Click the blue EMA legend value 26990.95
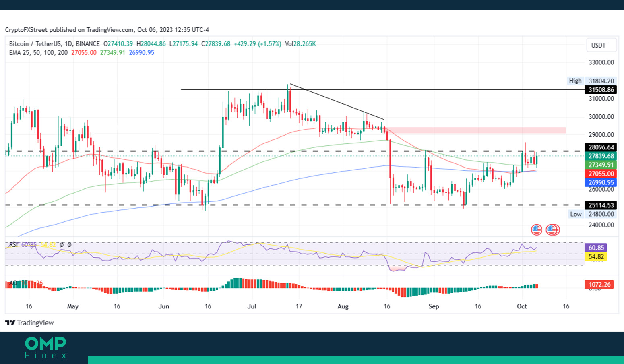This screenshot has height=364, width=624. pos(141,52)
